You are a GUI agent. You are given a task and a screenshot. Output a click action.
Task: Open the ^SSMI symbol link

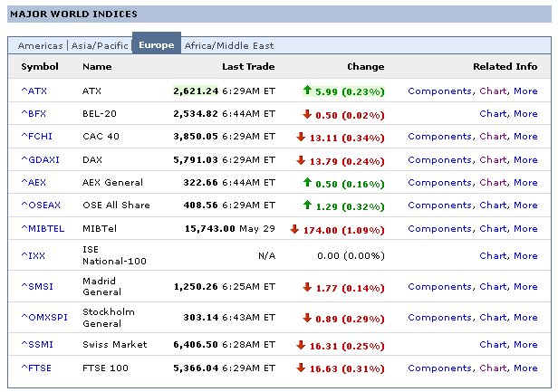tap(37, 344)
